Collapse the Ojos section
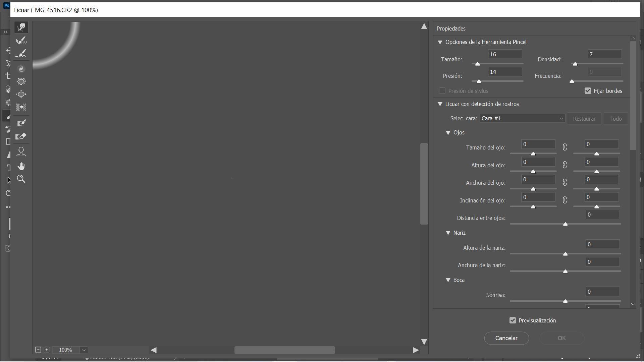The height and width of the screenshot is (362, 644). coord(448,133)
